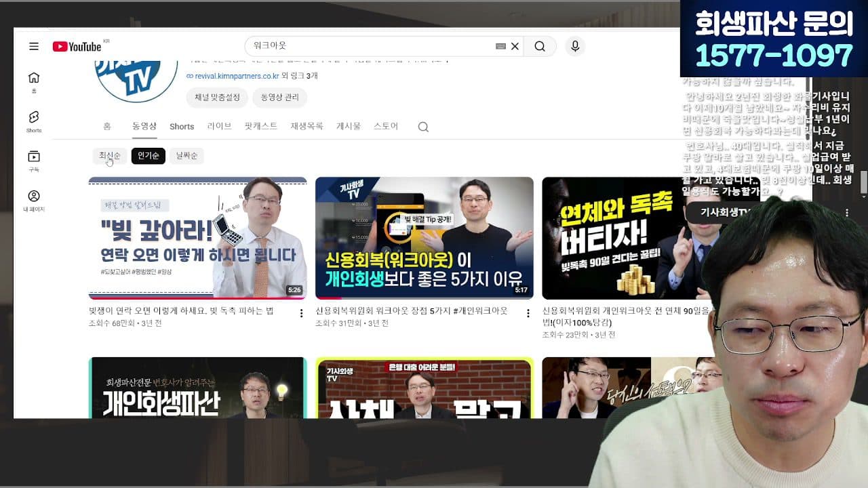Open title 신용회복위원회 개인워크아웃 전 연체 90일
Screen dimensions: 868x488
pyautogui.click(x=627, y=317)
